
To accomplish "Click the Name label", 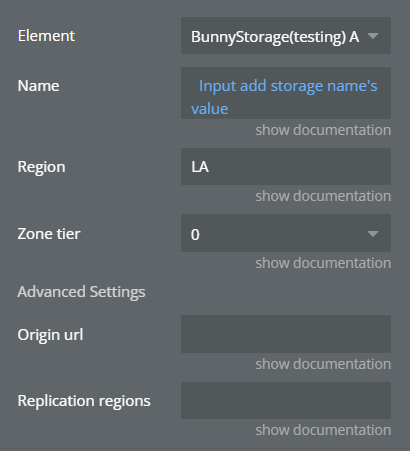I will 38,86.
